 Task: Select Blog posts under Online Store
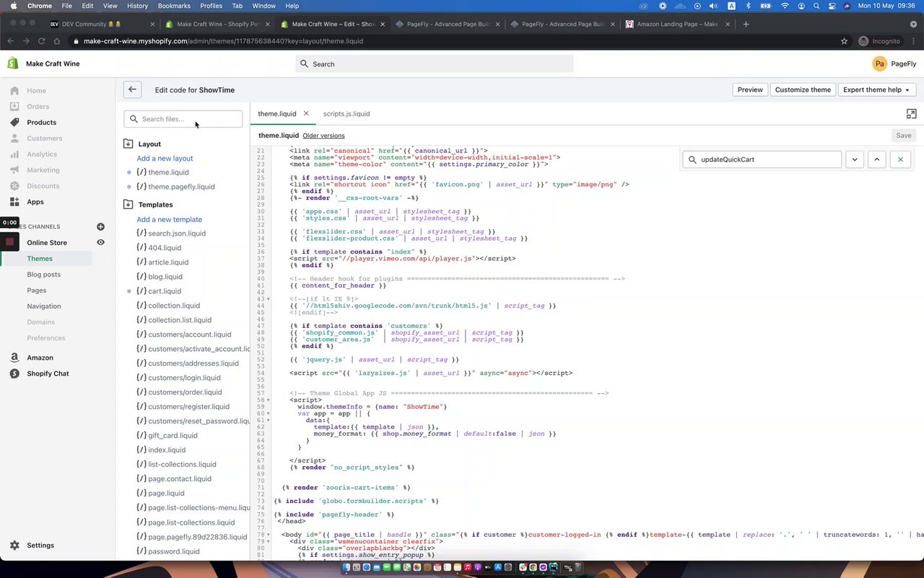point(43,275)
